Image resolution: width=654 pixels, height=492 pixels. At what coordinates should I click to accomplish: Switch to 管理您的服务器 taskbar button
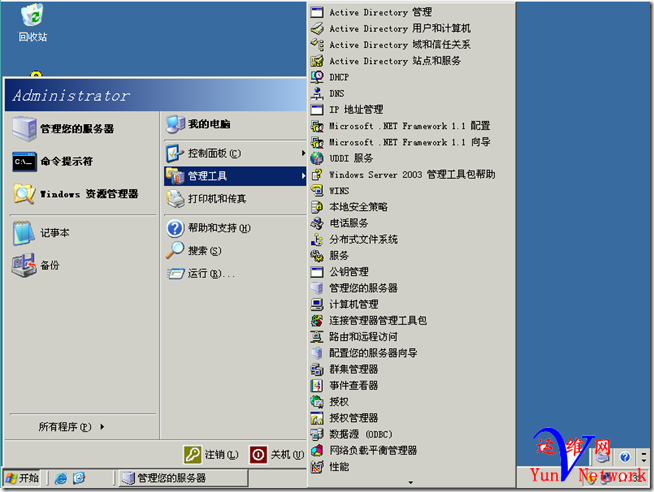183,478
